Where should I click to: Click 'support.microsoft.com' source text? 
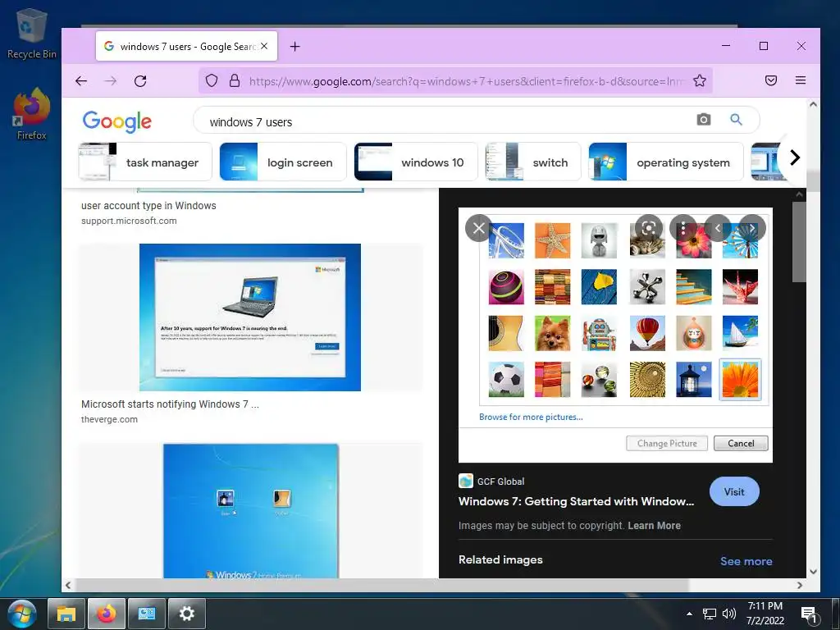coord(129,221)
